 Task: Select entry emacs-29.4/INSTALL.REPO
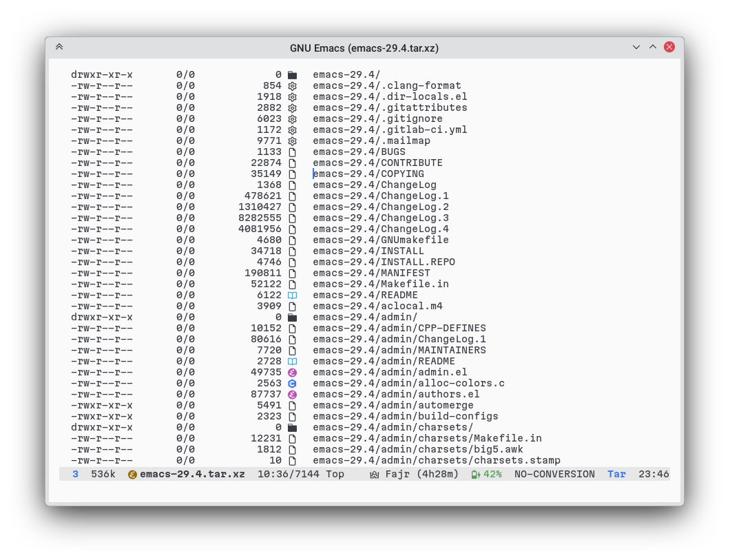coord(384,262)
